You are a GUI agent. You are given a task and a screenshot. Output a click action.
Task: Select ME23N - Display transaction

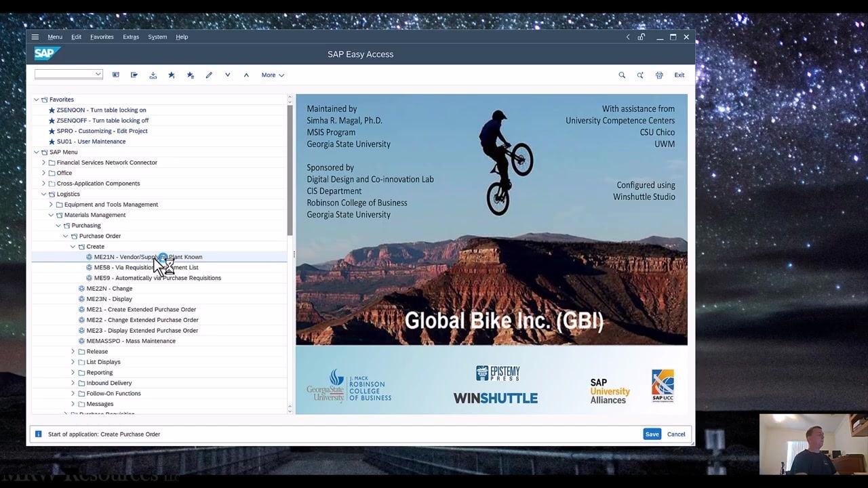click(109, 299)
